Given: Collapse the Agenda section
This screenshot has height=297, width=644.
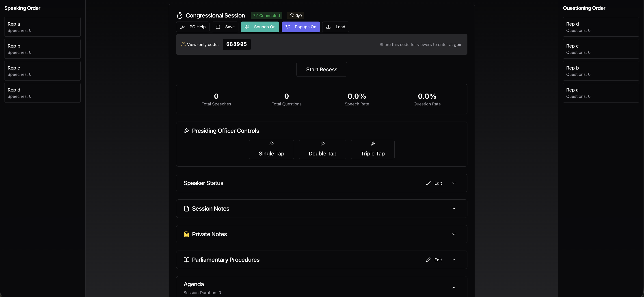Looking at the screenshot, I should click(454, 288).
